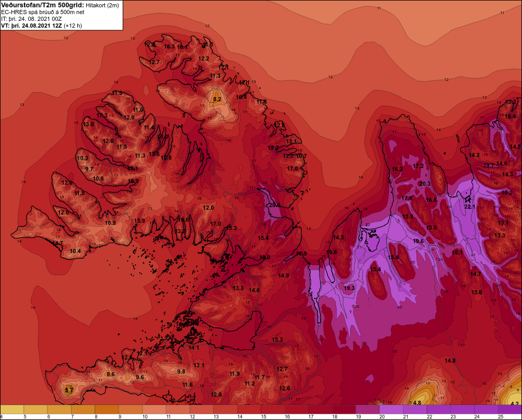
Task: Select the 19.7 temperature value
Action: coord(489,165)
